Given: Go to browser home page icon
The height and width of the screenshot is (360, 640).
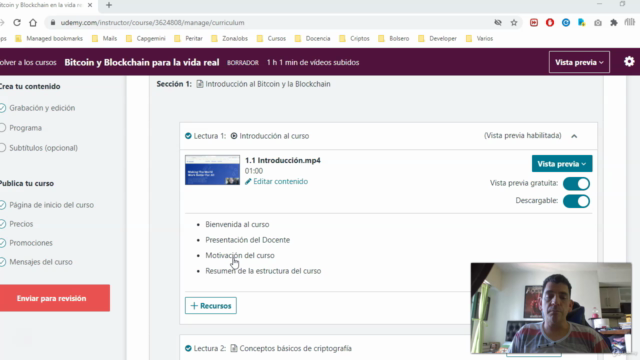Looking at the screenshot, I should [33, 23].
